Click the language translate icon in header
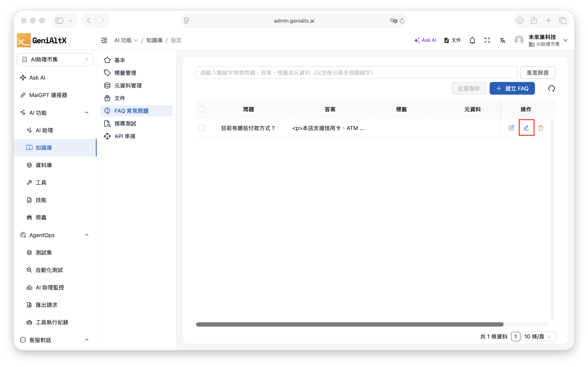The height and width of the screenshot is (367, 588). [502, 40]
